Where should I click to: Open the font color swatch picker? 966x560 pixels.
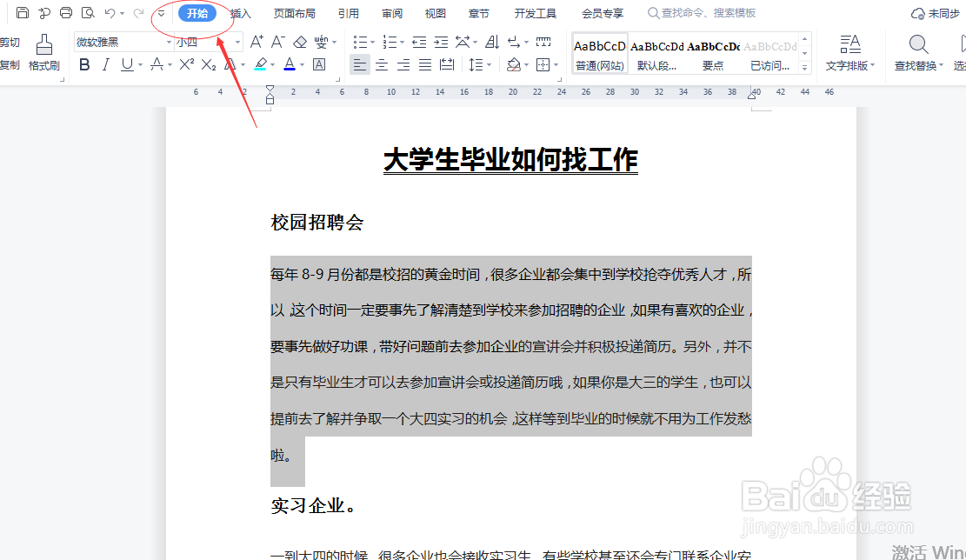click(290, 64)
